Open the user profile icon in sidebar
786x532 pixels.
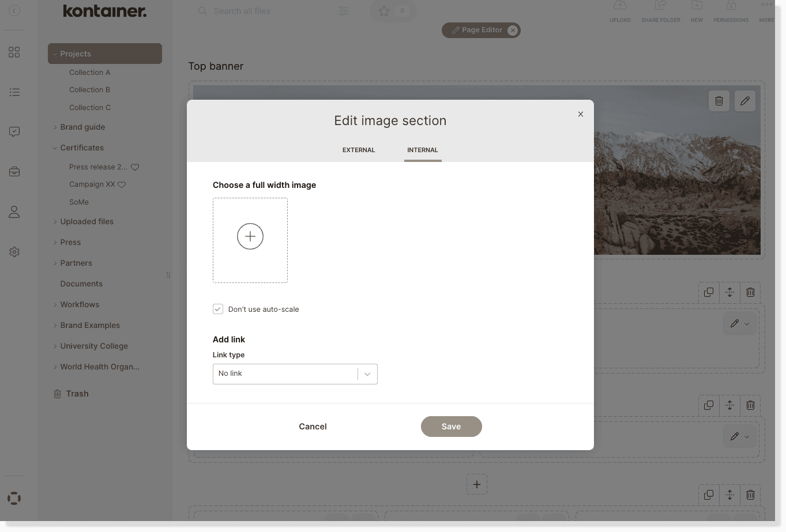coord(14,212)
